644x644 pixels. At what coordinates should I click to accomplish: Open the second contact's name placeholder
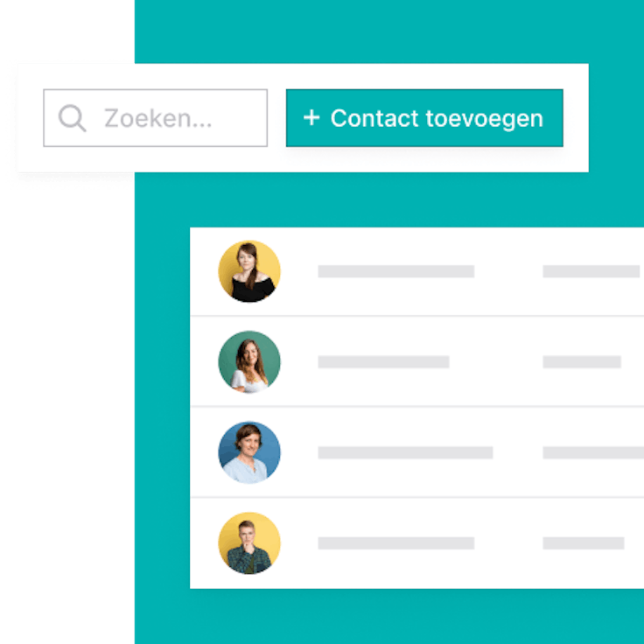tap(383, 362)
